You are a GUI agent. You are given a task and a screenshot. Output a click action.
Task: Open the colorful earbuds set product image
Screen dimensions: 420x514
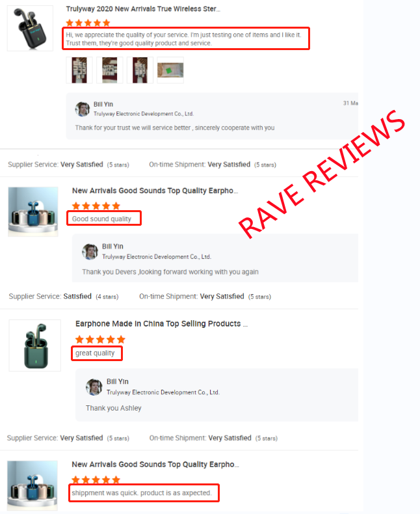pos(33,211)
